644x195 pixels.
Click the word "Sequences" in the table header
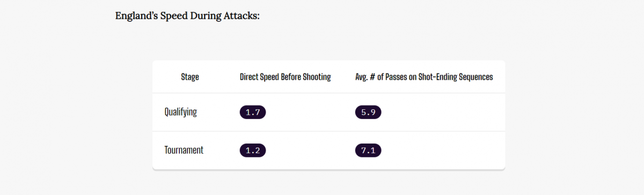click(477, 78)
